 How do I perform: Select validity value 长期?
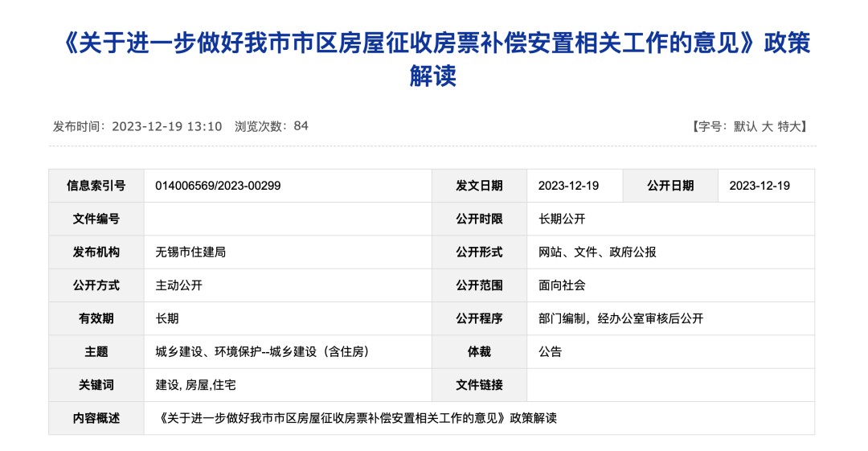tap(166, 318)
